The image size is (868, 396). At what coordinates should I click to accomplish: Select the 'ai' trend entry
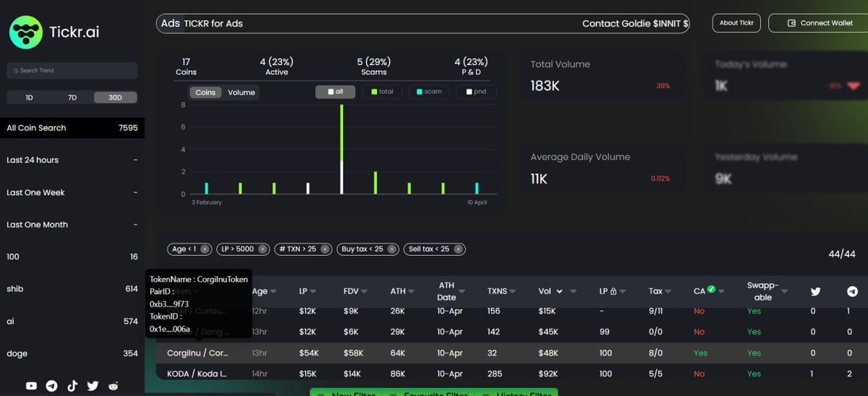coord(72,321)
